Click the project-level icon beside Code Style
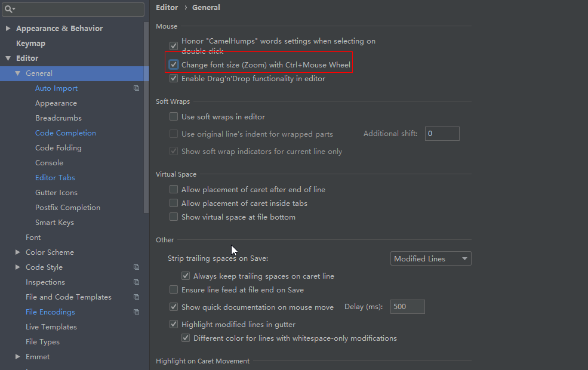The height and width of the screenshot is (370, 588). pos(136,267)
